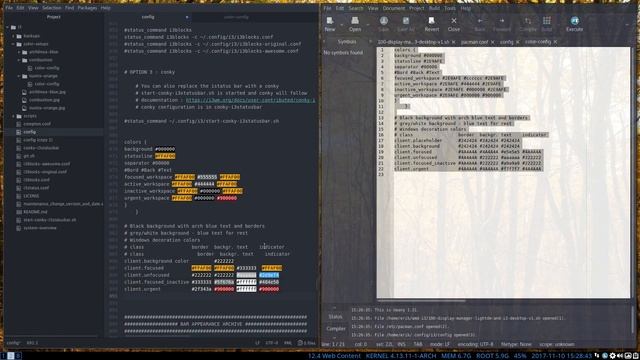The width and height of the screenshot is (640, 360).
Task: Select the Symbols sidebar tab in Geany
Action: coord(347,42)
